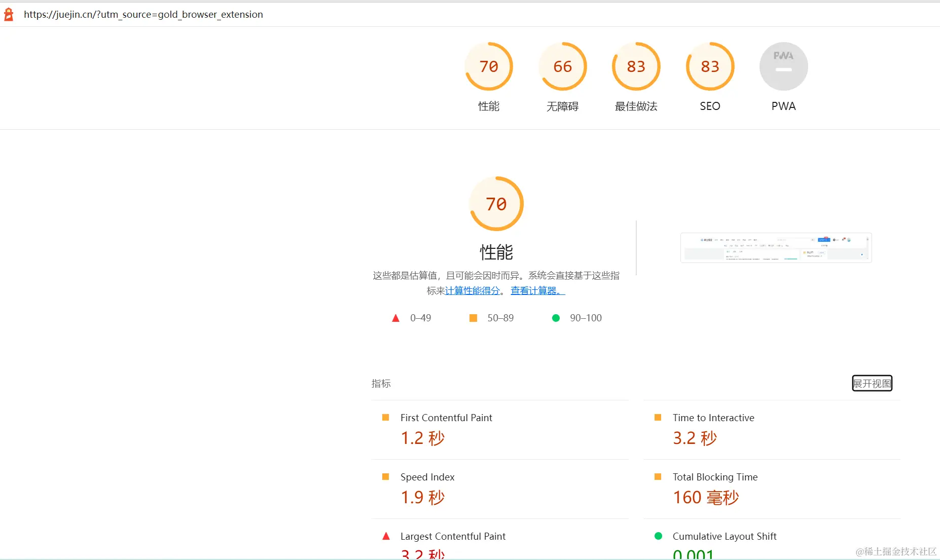This screenshot has height=560, width=940.
Task: Open the 性能 score gauge showing 70 in top row
Action: click(489, 66)
